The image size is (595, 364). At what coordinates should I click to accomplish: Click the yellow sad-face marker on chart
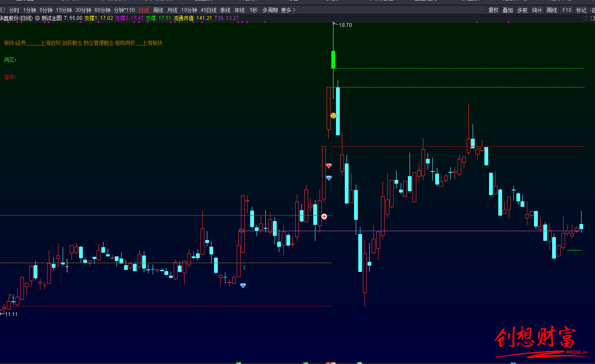pos(333,116)
